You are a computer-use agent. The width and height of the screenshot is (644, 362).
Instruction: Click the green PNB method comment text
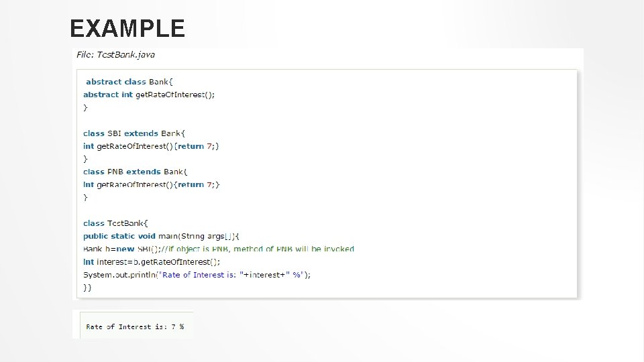(x=258, y=249)
